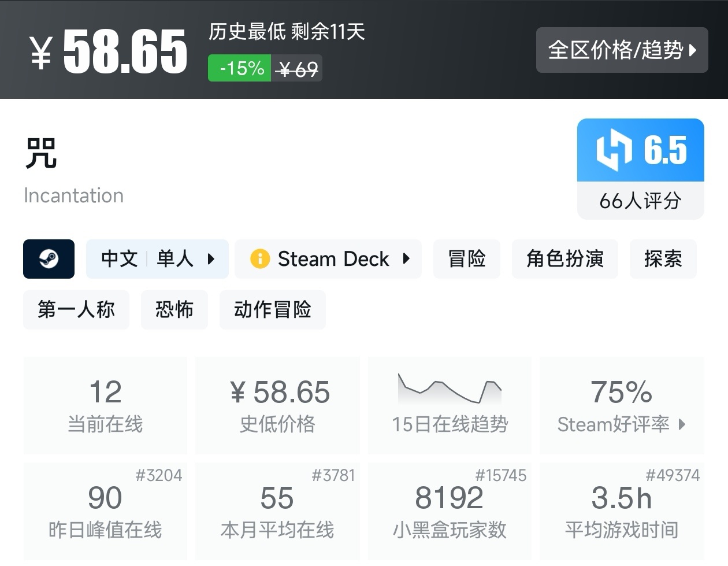Viewport: 728px width, 566px height.
Task: View the 66人评分 rating count
Action: 640,201
